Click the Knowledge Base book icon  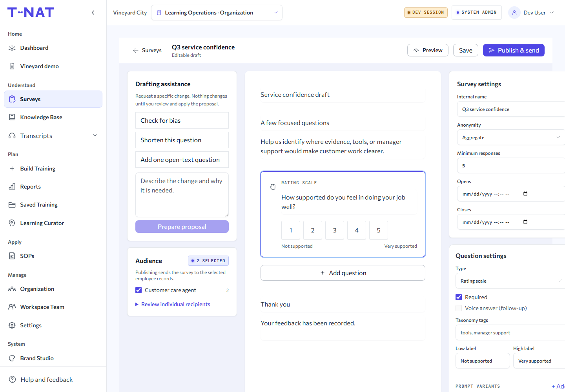[12, 117]
